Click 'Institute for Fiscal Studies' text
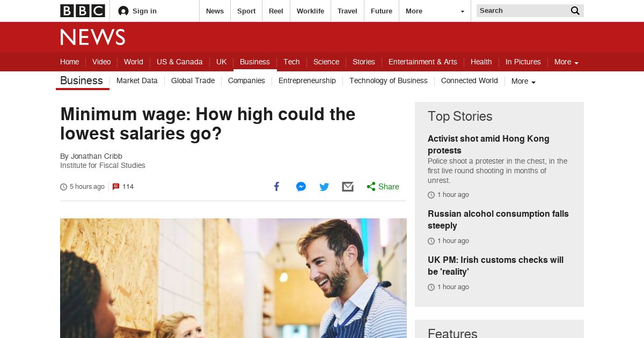 (x=103, y=165)
